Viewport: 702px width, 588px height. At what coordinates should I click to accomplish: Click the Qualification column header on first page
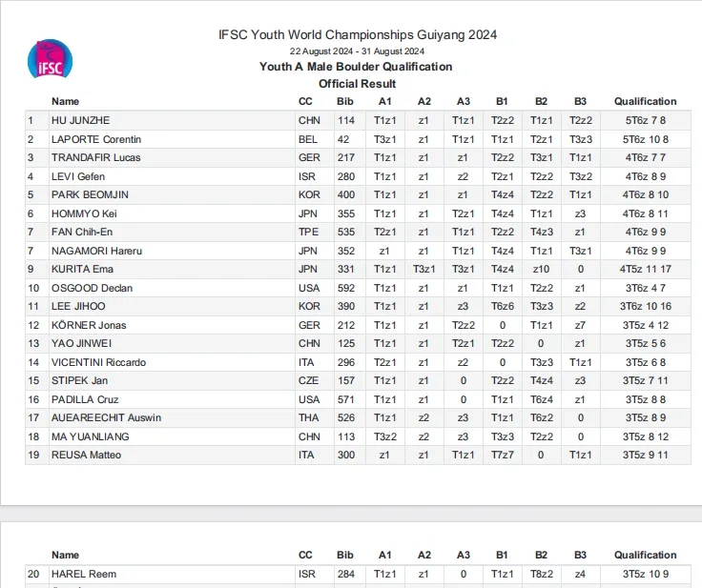coord(645,102)
